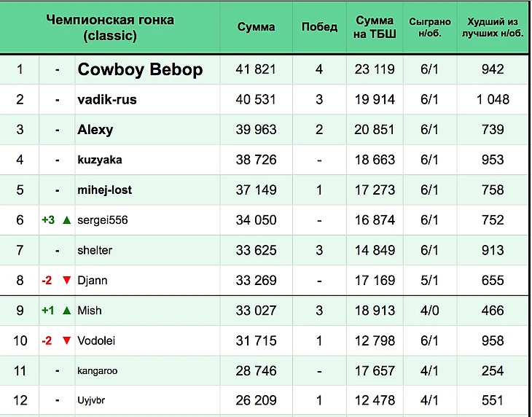Click the shelter player name

click(x=95, y=250)
